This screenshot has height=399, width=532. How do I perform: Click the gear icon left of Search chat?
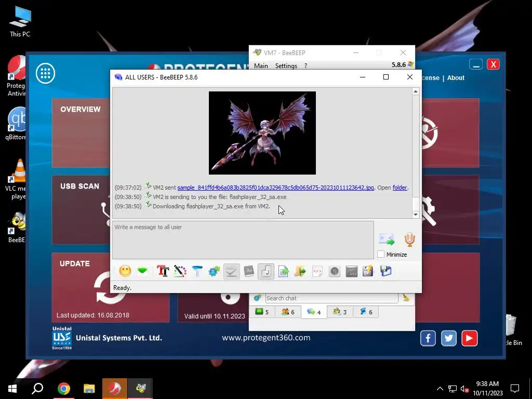pyautogui.click(x=257, y=298)
